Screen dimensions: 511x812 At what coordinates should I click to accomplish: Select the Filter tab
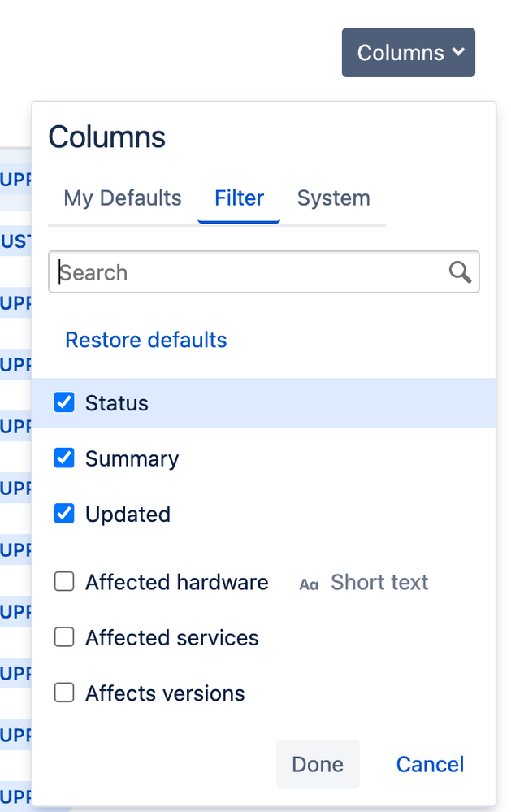pyautogui.click(x=239, y=198)
